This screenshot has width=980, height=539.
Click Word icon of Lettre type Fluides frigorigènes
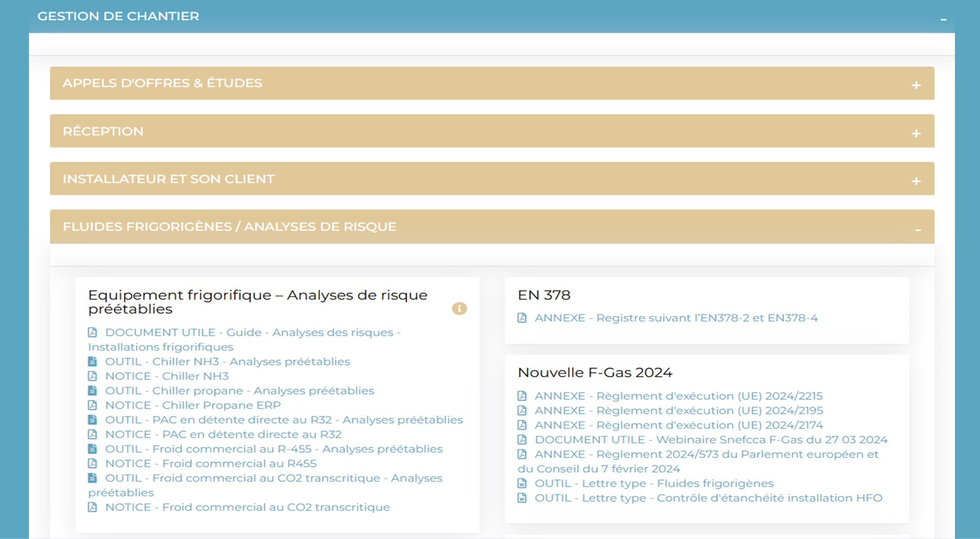pyautogui.click(x=522, y=483)
